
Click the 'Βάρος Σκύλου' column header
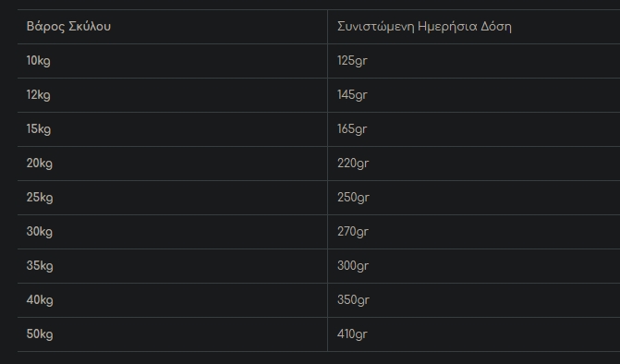pos(68,27)
